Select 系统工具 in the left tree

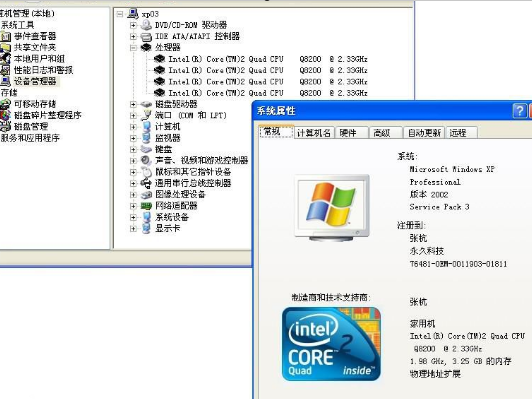(x=17, y=25)
